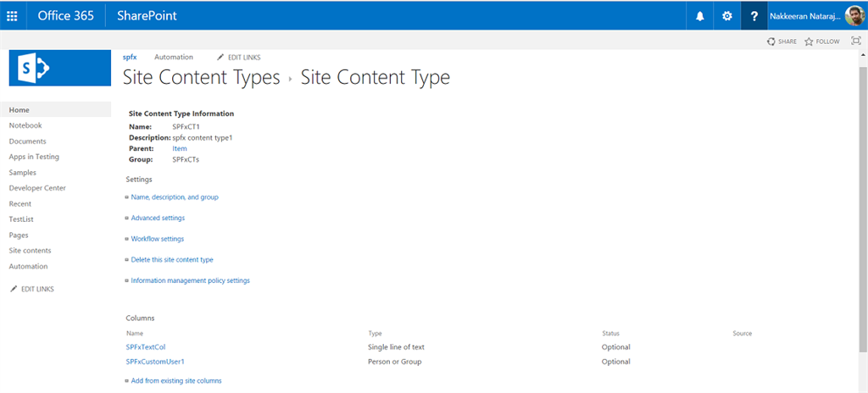This screenshot has width=868, height=393.
Task: Open the Documents navigation item
Action: [28, 141]
